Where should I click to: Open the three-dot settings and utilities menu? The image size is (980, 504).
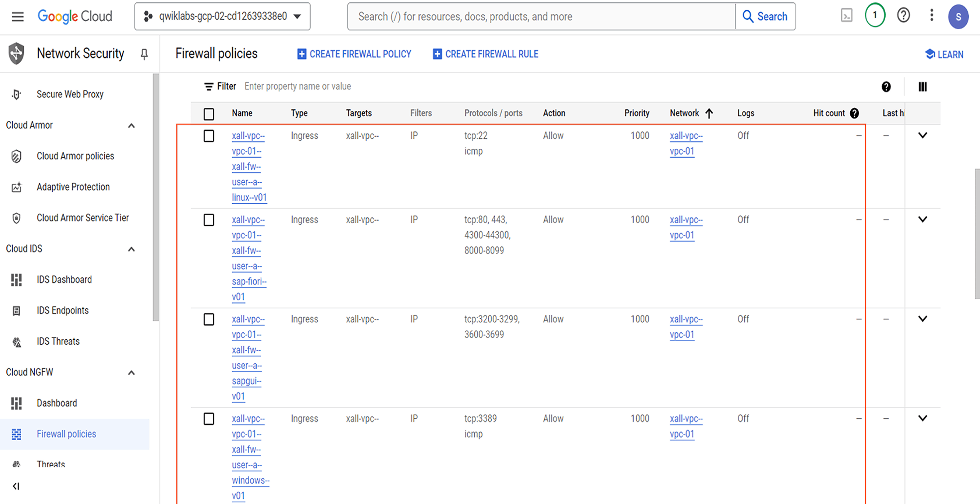[x=932, y=16]
